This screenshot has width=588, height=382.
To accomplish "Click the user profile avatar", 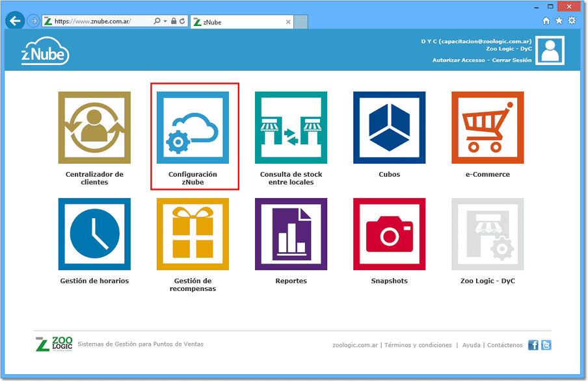I will click(x=550, y=51).
